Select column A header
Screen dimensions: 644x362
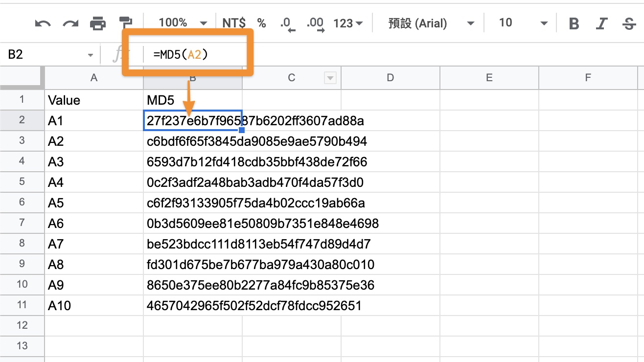pos(94,77)
